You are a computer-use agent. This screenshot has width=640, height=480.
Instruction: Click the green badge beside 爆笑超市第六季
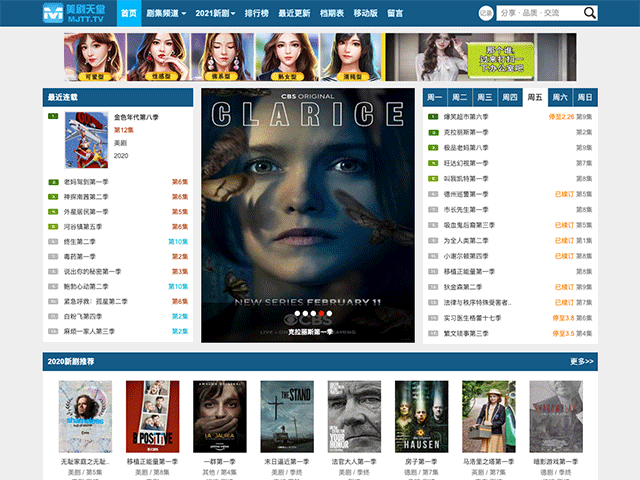(433, 117)
